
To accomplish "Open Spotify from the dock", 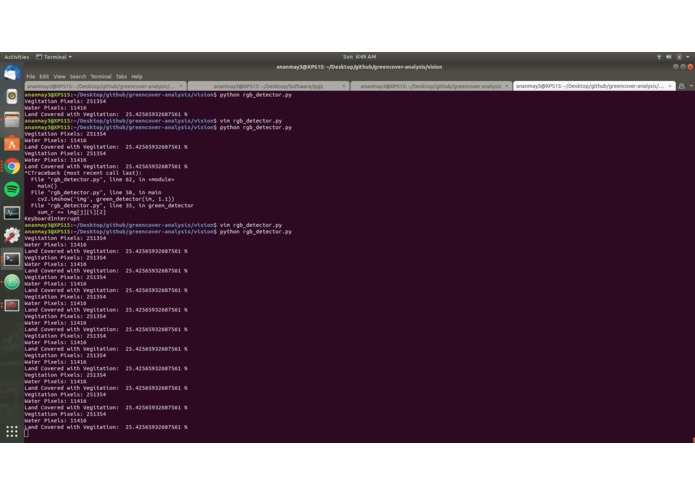I will (12, 189).
